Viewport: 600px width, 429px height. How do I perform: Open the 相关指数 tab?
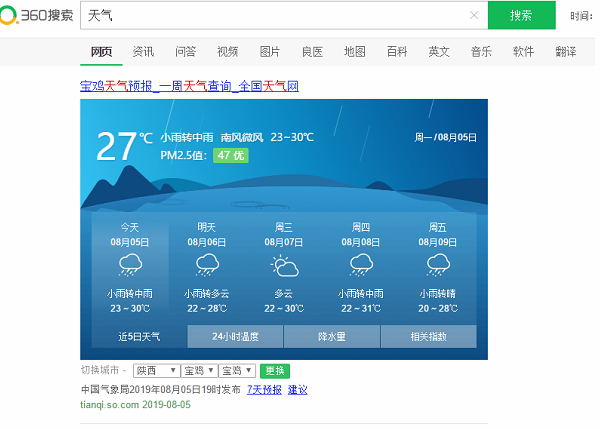pyautogui.click(x=429, y=337)
